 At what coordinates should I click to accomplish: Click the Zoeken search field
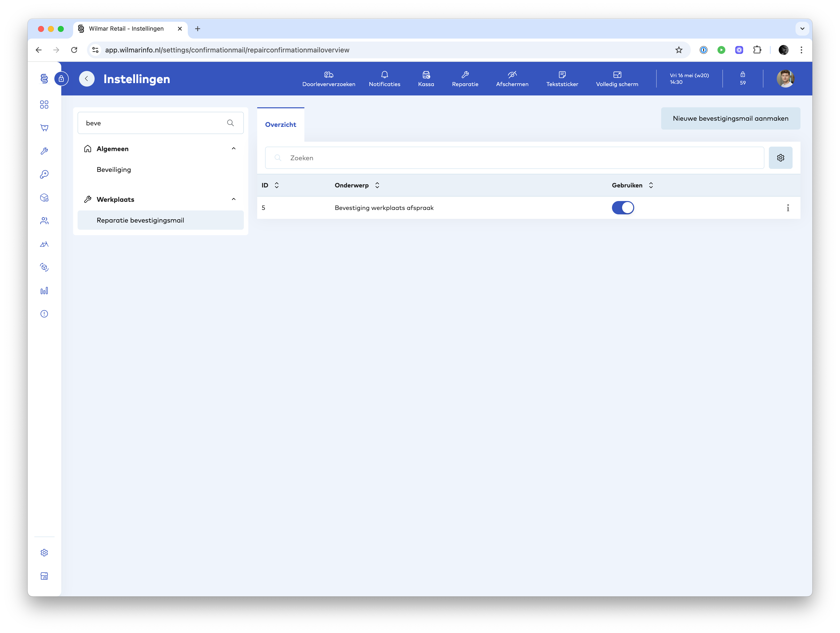click(514, 158)
